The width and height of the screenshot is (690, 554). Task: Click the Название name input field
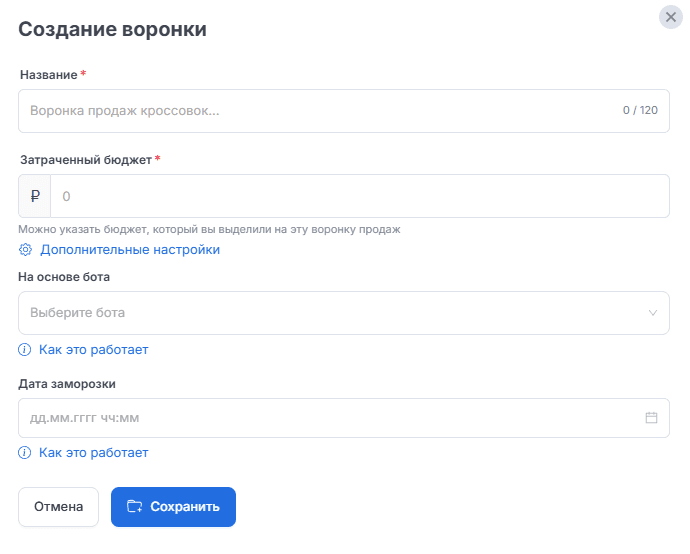(x=344, y=111)
